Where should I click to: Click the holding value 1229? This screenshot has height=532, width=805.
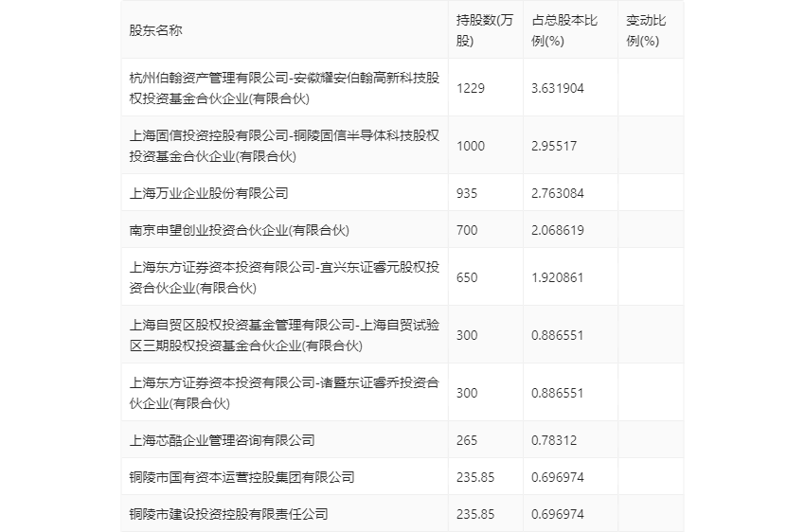click(x=471, y=88)
